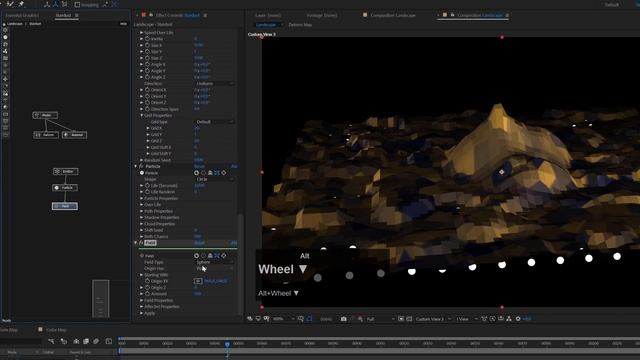Open the Full resolution dropdown
The width and height of the screenshot is (640, 360).
pos(380,319)
